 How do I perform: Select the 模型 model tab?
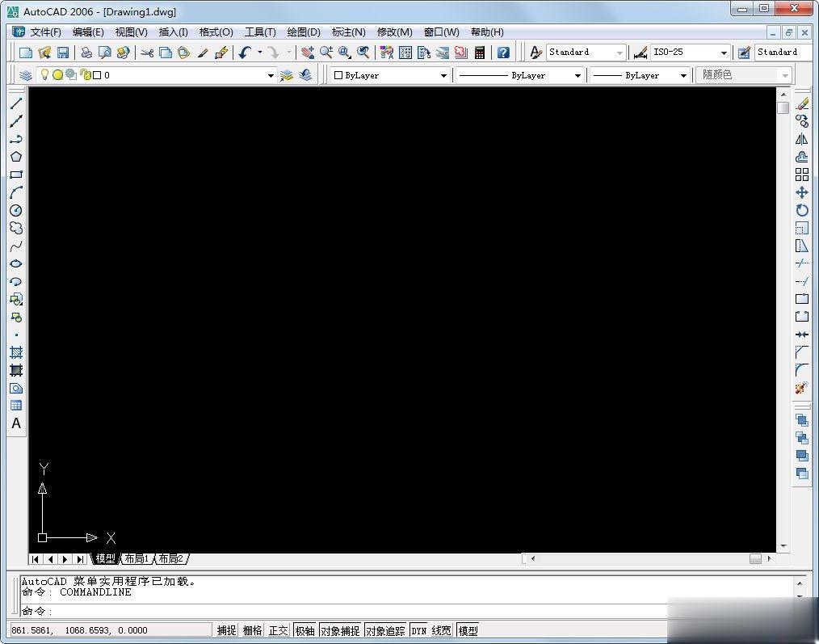(x=106, y=559)
